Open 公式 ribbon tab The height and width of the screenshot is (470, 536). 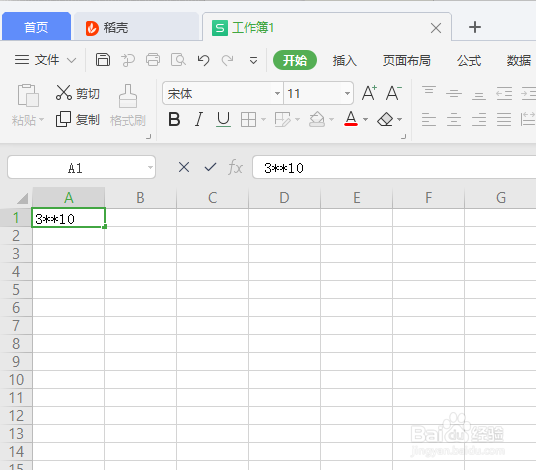point(469,61)
